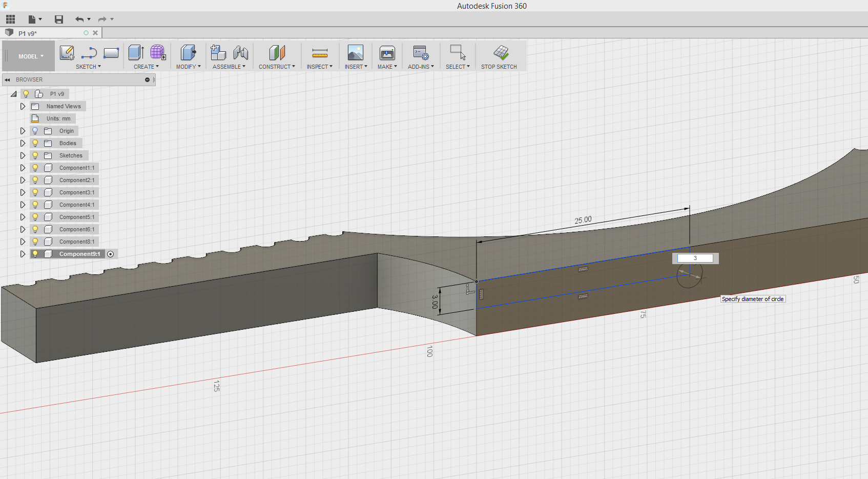Viewport: 868px width, 479px height.
Task: Collapse the P1 v9 root tree node
Action: (x=13, y=94)
